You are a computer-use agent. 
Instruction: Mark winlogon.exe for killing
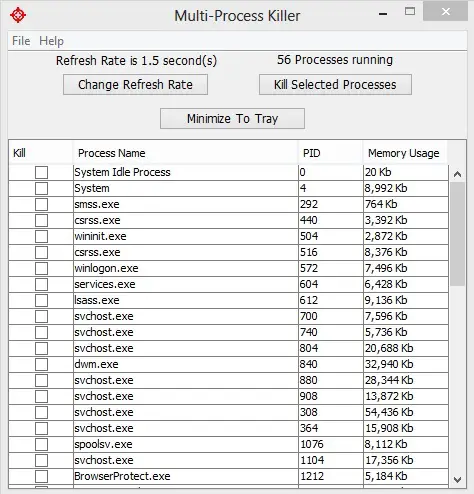pyautogui.click(x=41, y=269)
